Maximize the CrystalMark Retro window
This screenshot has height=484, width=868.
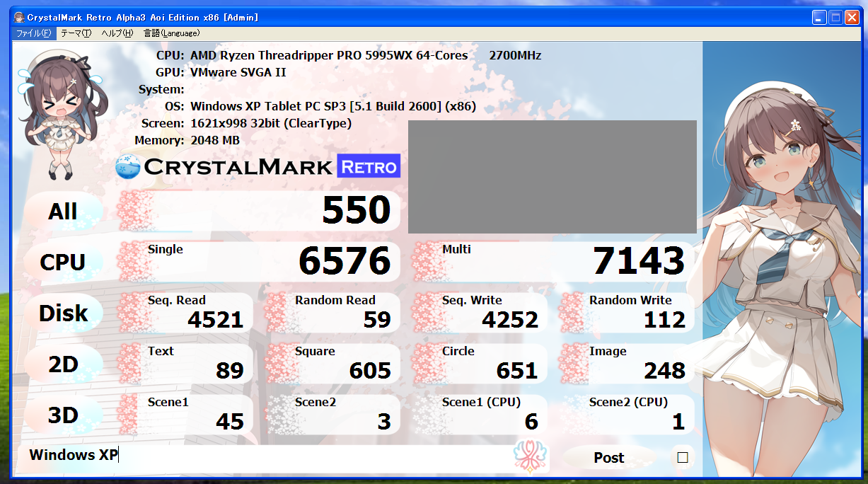(x=835, y=17)
